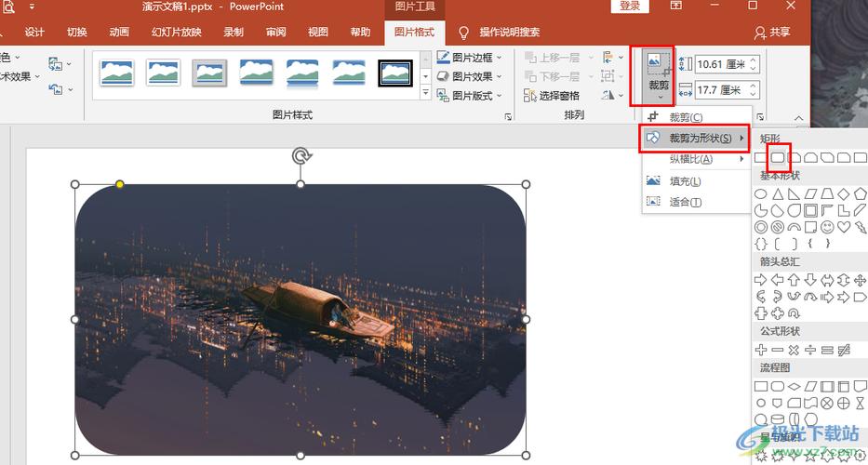The width and height of the screenshot is (868, 465).
Task: Pick the no-symbol prohibited shape
Action: tap(778, 227)
